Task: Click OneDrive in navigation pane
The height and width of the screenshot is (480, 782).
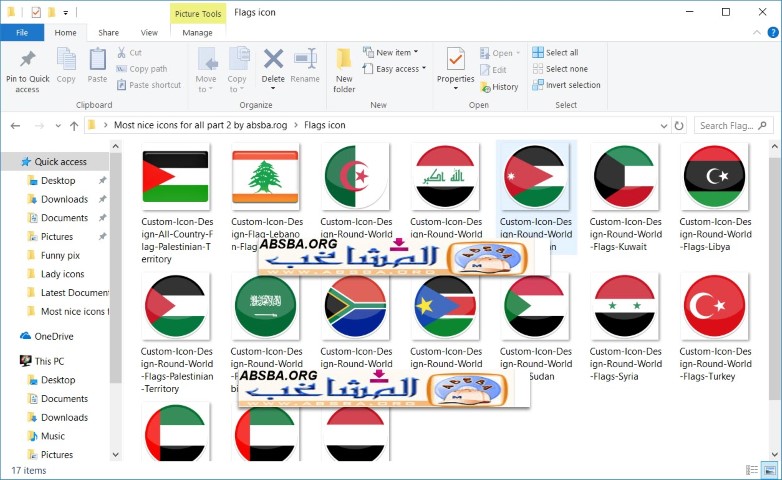Action: coord(46,336)
